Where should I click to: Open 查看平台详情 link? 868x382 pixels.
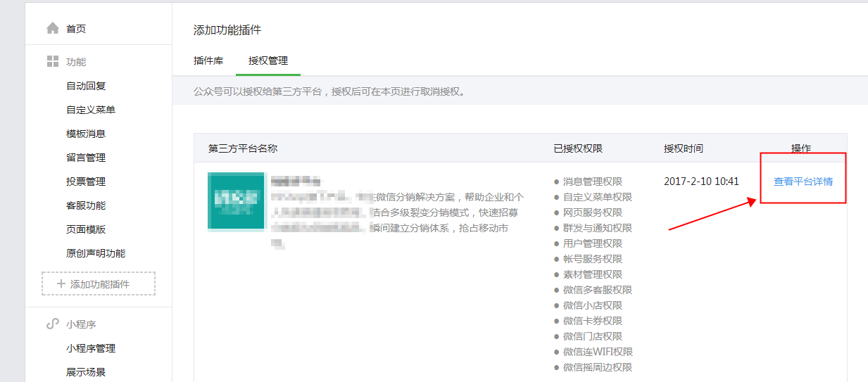click(803, 182)
